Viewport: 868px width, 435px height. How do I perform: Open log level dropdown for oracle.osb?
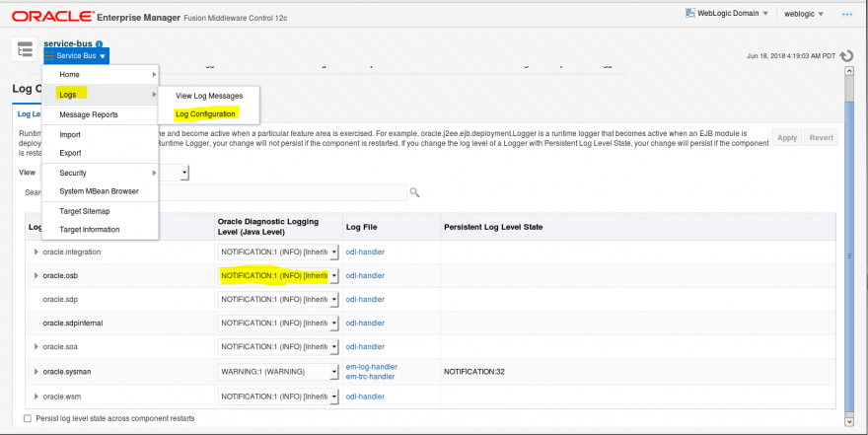278,275
